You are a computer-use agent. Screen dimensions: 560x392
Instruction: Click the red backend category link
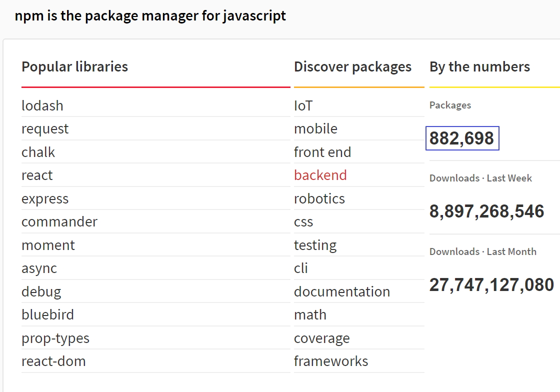[x=320, y=175]
